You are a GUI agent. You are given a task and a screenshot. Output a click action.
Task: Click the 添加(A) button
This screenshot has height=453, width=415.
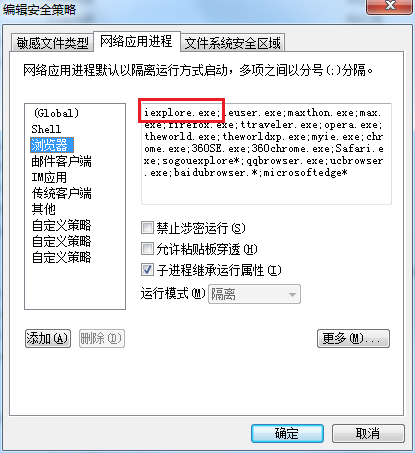(48, 339)
